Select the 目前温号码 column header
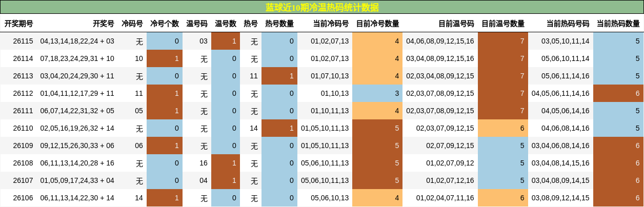 point(456,24)
